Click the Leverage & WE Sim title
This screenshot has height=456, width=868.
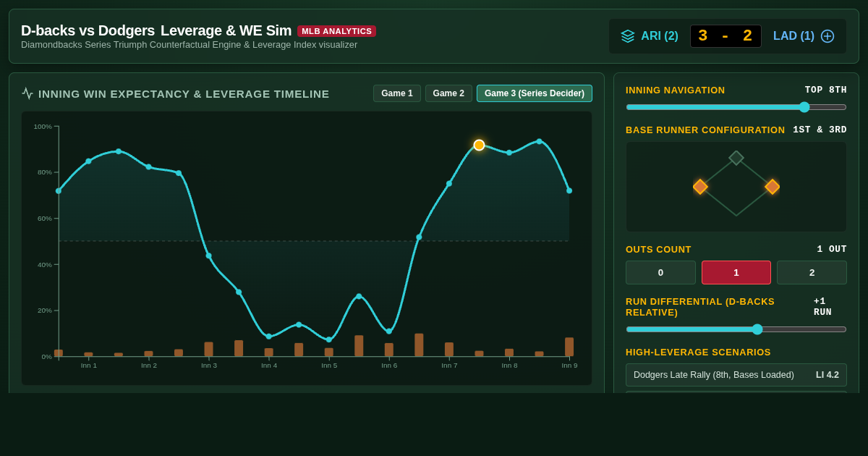coord(226,30)
